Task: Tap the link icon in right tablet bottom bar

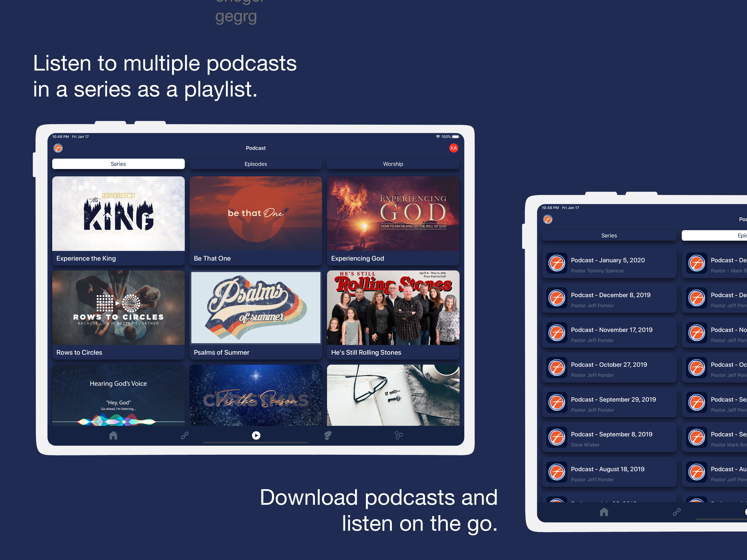Action: 676,512
